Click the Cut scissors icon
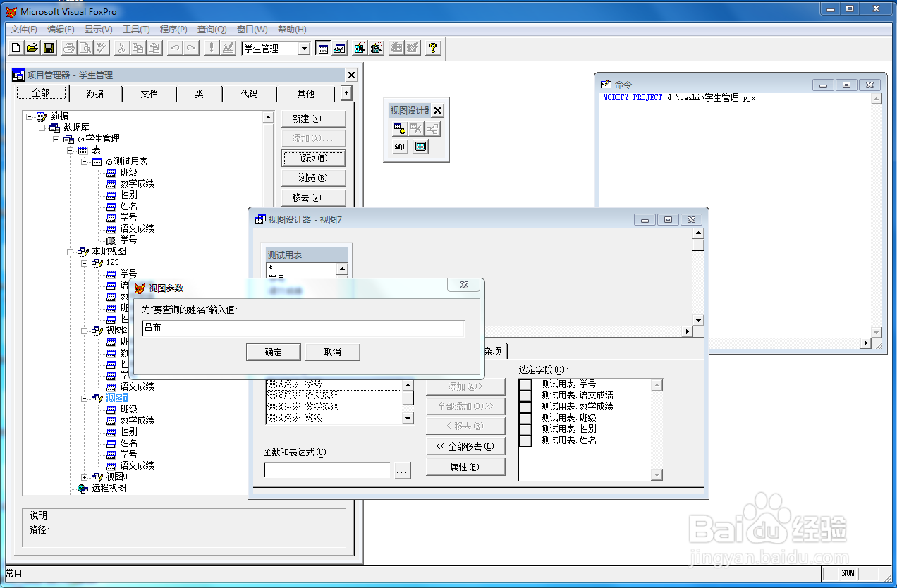 tap(121, 48)
